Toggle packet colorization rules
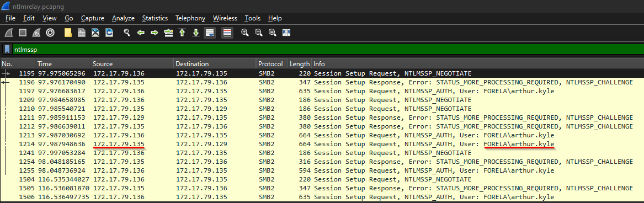The image size is (644, 203). pyautogui.click(x=227, y=33)
